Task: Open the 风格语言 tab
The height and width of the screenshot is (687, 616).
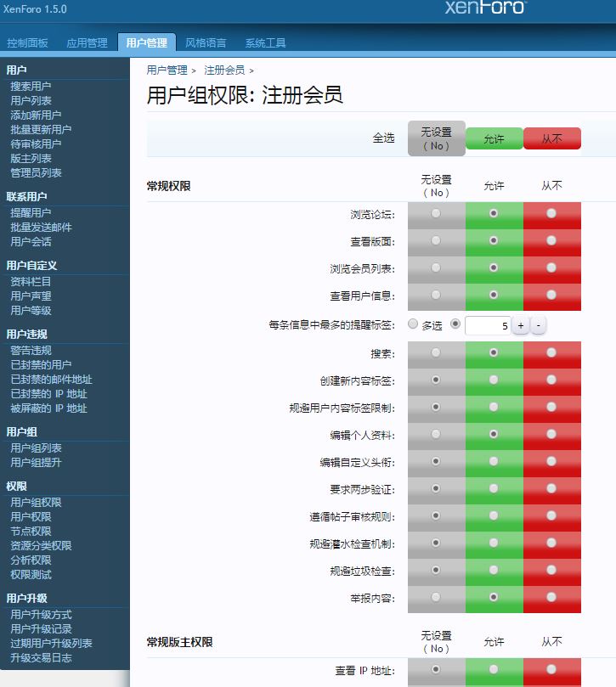Action: [206, 43]
